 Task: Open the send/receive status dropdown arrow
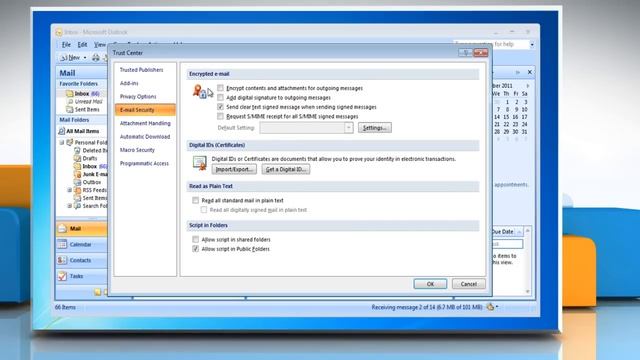[x=497, y=307]
